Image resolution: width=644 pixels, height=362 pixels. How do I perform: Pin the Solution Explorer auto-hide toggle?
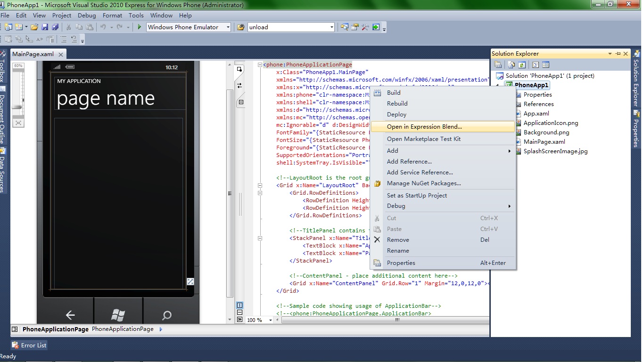(618, 54)
